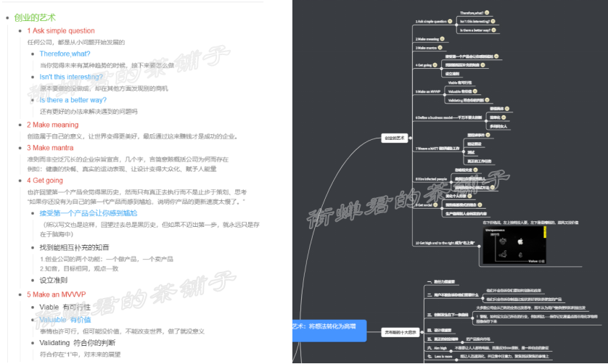608x364 pixels.
Task: Select '10 Get high and to the right' node
Action: pos(445,243)
